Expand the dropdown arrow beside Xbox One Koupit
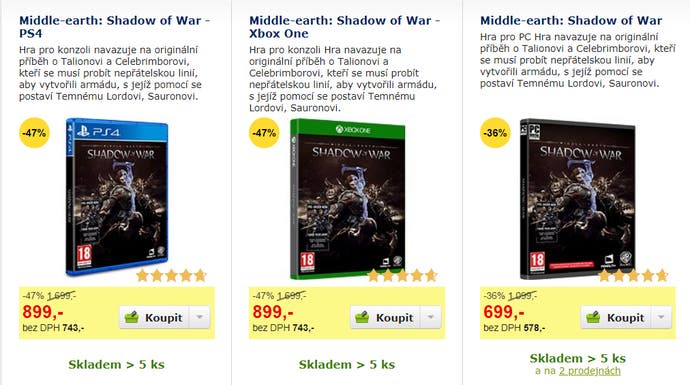Screen dimensions: 690x385 click(431, 317)
